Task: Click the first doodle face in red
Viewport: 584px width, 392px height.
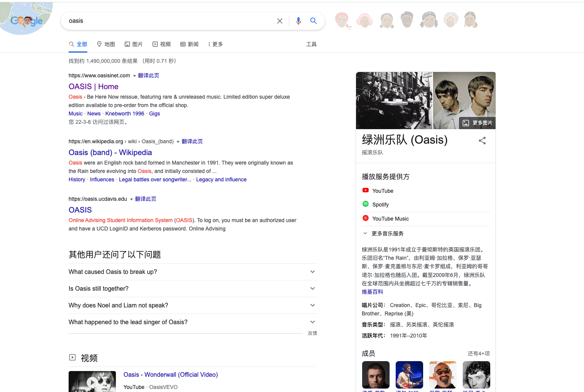Action: (342, 21)
